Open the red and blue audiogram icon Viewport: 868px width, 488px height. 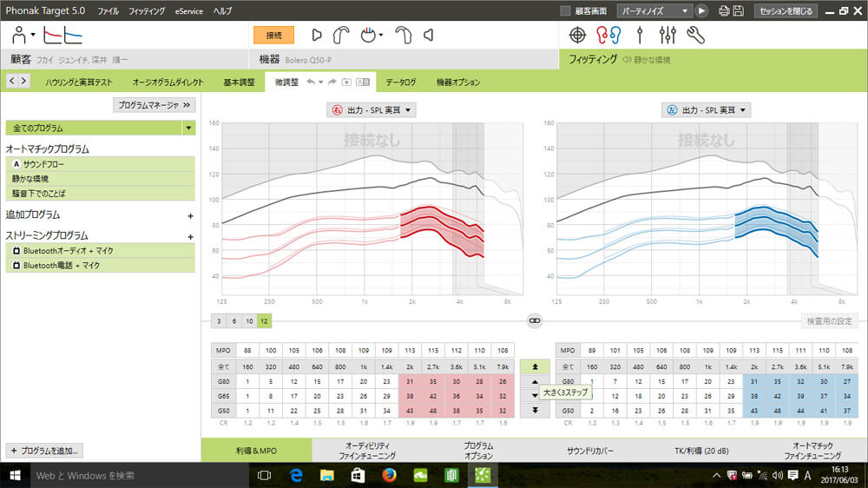[62, 36]
